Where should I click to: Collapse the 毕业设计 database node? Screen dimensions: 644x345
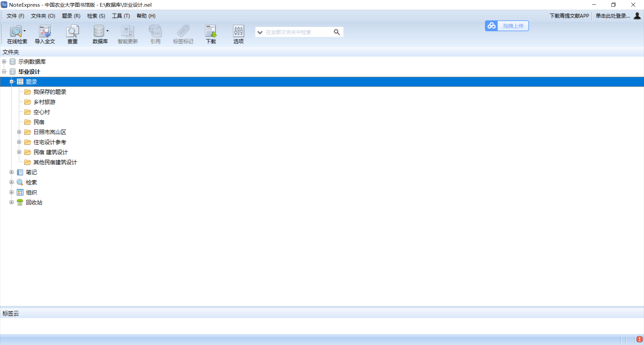[x=4, y=72]
